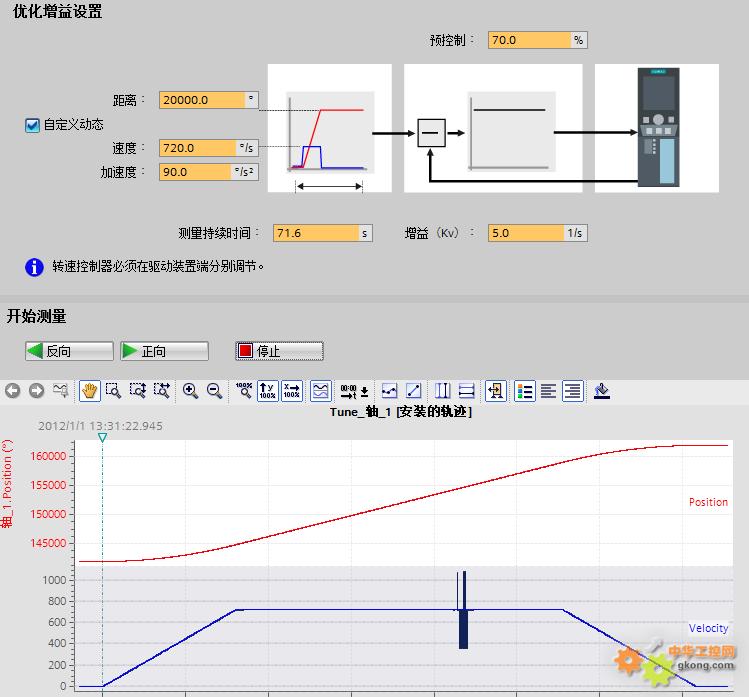Viewport: 749px width, 697px height.
Task: Click the 开始测量 section heading
Action: click(36, 316)
